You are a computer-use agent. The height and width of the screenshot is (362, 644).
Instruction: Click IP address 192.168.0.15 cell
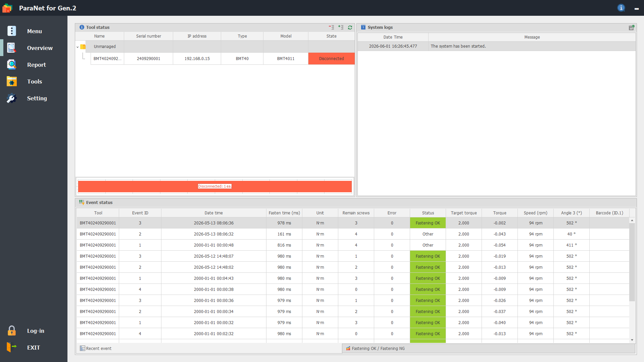(197, 59)
